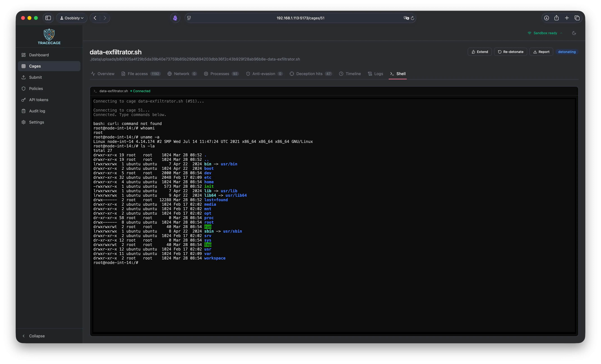Reload the page from the address bar

[x=412, y=18]
